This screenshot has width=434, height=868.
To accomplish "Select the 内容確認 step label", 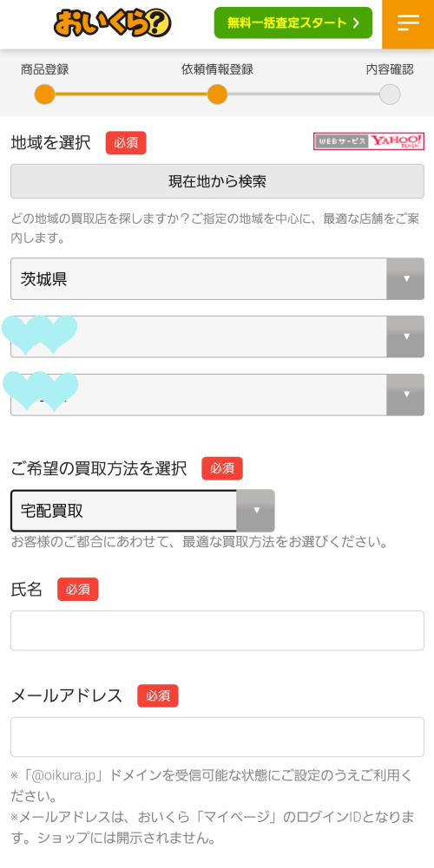I will pyautogui.click(x=390, y=69).
